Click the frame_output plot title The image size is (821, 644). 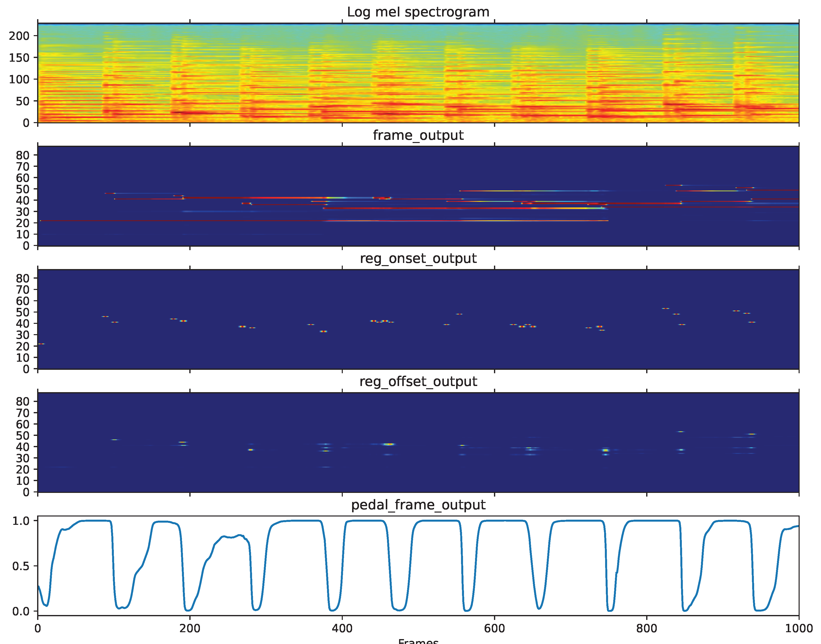tap(418, 135)
